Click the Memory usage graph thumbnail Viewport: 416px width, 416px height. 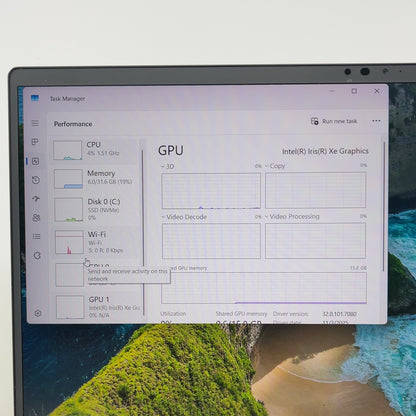coord(68,179)
